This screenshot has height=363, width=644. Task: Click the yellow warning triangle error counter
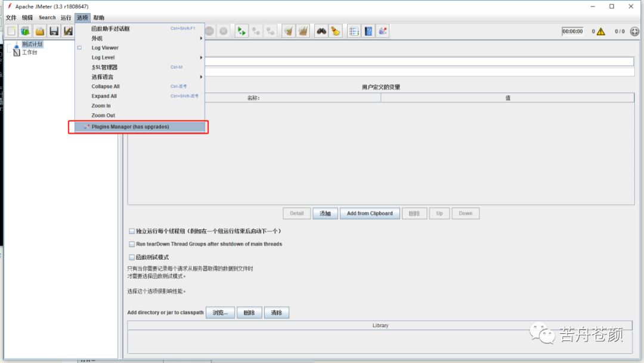[x=601, y=32]
